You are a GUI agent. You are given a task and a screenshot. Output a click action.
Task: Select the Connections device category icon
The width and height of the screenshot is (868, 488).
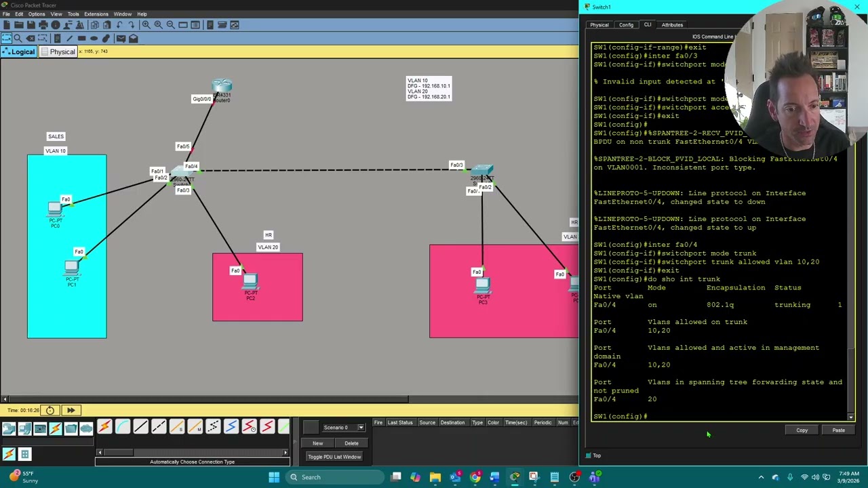pos(55,428)
